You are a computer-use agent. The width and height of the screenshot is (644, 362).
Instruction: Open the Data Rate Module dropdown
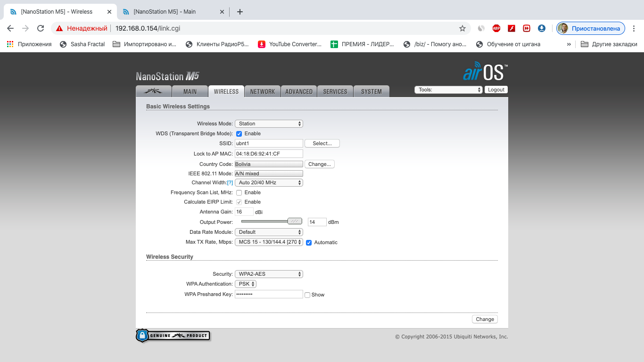click(x=269, y=232)
